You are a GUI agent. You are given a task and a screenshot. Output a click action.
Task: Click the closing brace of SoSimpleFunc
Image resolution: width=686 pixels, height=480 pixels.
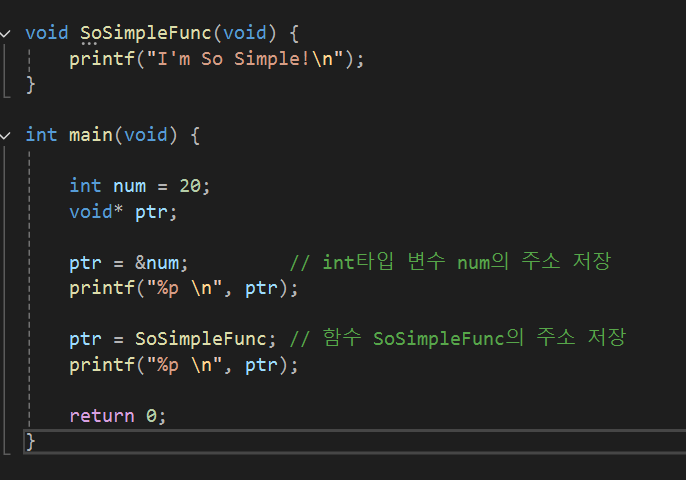coord(30,85)
